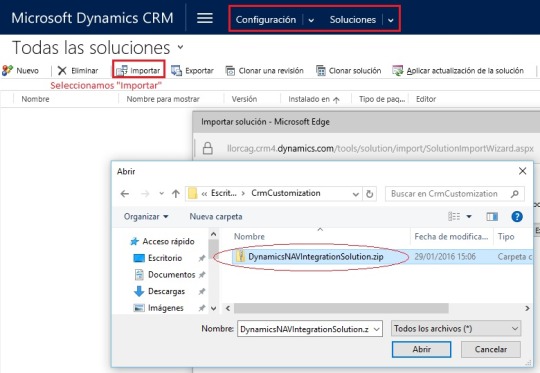
Task: Click the pin icon next to Documentos
Action: coord(202,275)
